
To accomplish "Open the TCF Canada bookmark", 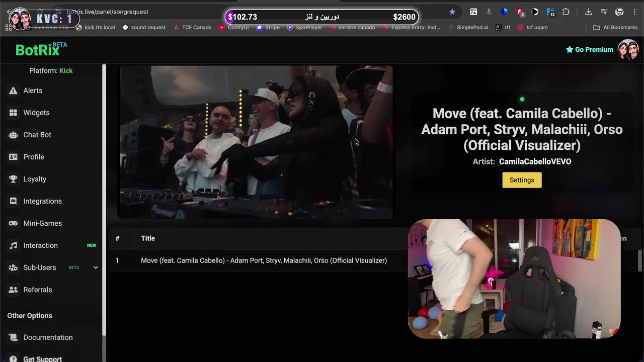I will 192,27.
